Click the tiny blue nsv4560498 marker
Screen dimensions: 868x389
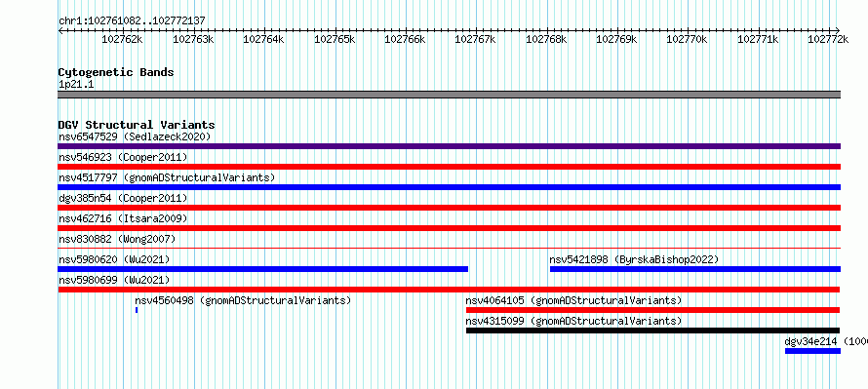pos(137,310)
